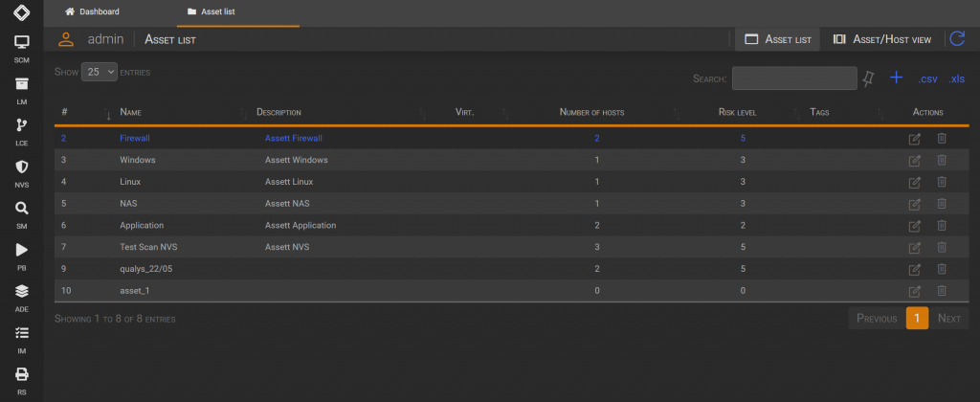The image size is (980, 402).
Task: Open the LCE module in sidebar
Action: (x=22, y=132)
